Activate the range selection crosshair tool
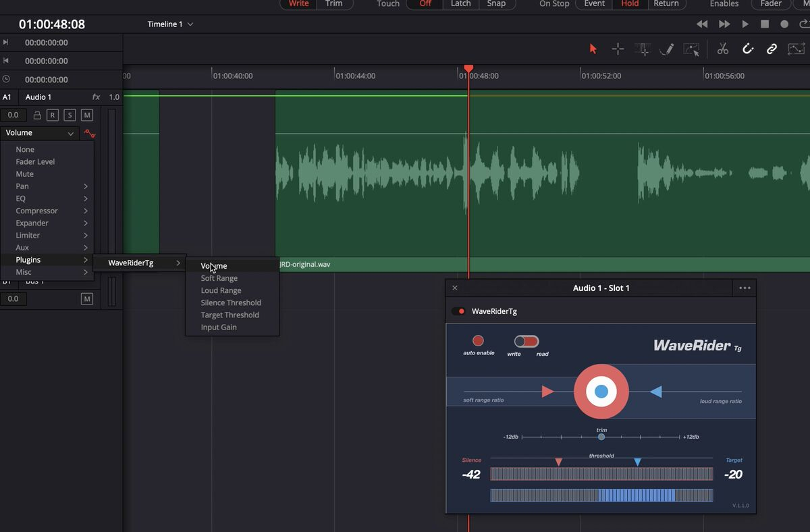The height and width of the screenshot is (532, 810). (x=618, y=49)
